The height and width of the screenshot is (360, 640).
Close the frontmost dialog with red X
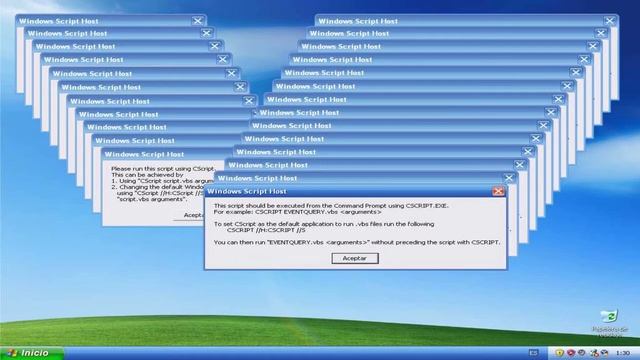pyautogui.click(x=498, y=191)
